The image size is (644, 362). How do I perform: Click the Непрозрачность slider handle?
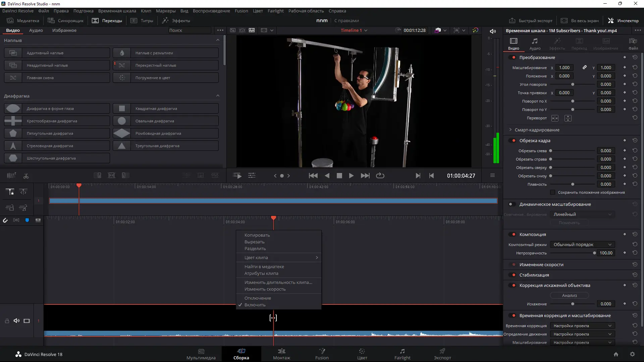click(x=594, y=253)
